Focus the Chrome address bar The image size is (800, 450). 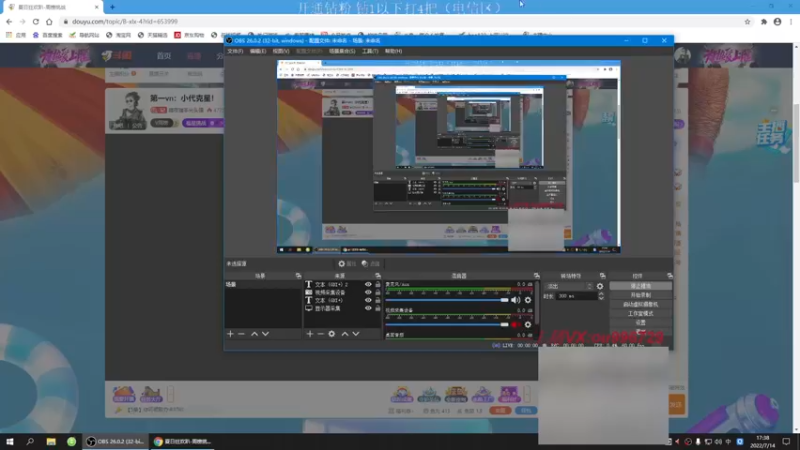[x=398, y=21]
